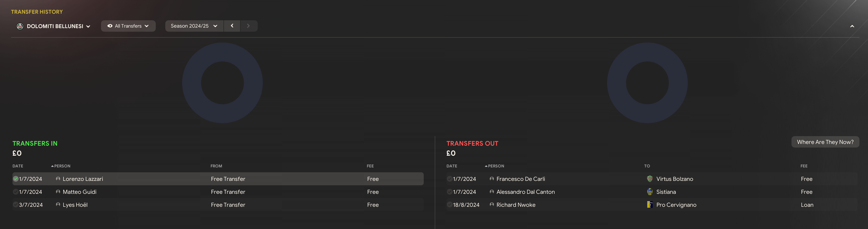Go to previous season arrow
Viewport: 868px width, 229px height.
click(x=232, y=26)
